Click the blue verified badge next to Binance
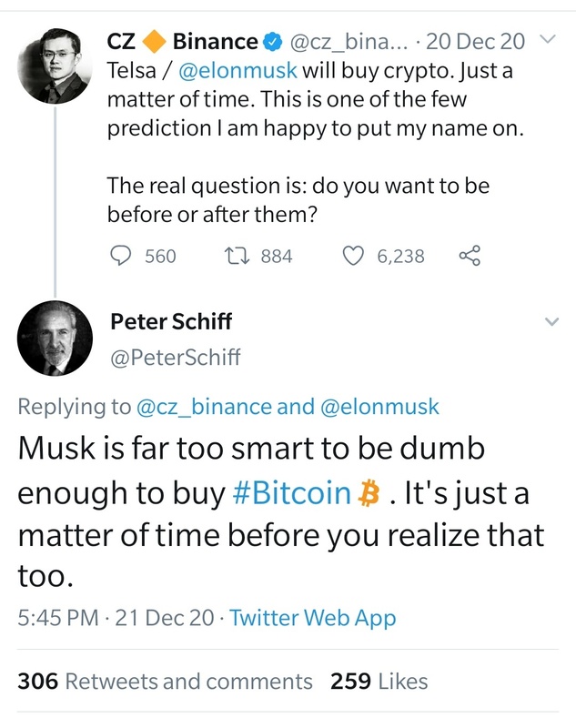The image size is (576, 728). pos(272,42)
